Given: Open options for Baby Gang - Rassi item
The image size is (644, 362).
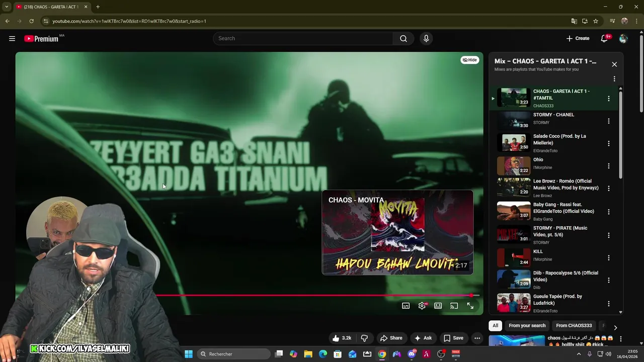Looking at the screenshot, I should (609, 212).
